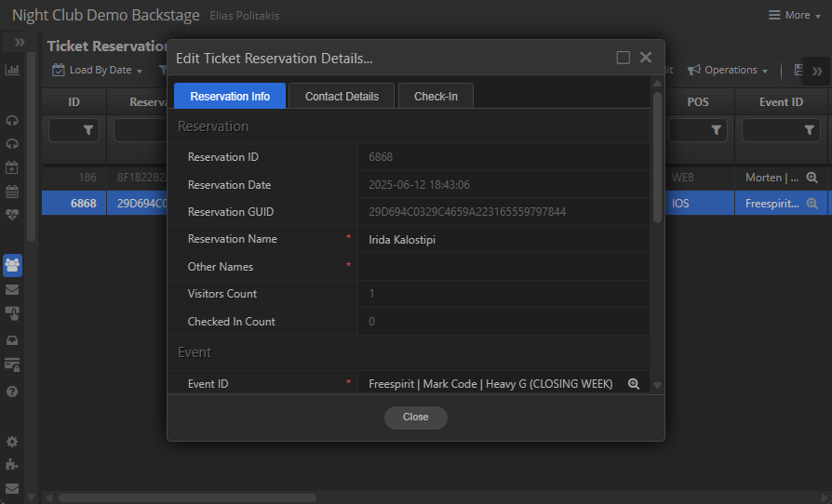Screen dimensions: 832x504
Task: Click the magnifier icon in Event ID field
Action: [x=634, y=384]
